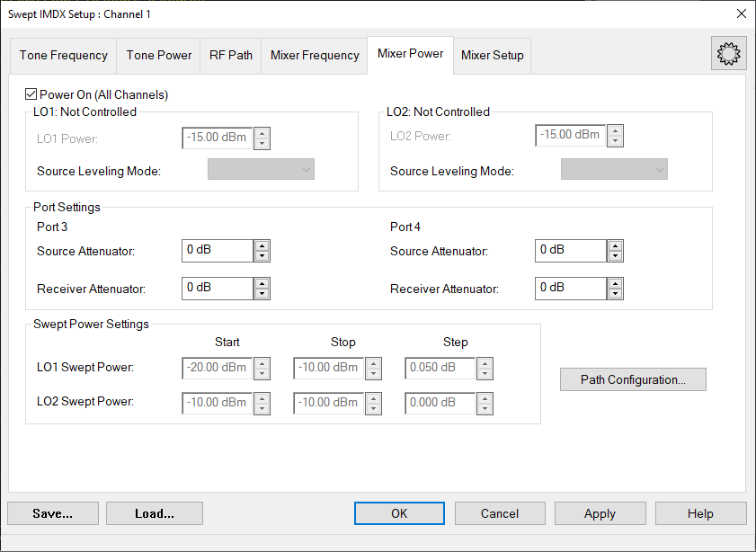Expand LO2 Source Leveling Mode dropdown
Image resolution: width=756 pixels, height=552 pixels.
click(x=614, y=170)
